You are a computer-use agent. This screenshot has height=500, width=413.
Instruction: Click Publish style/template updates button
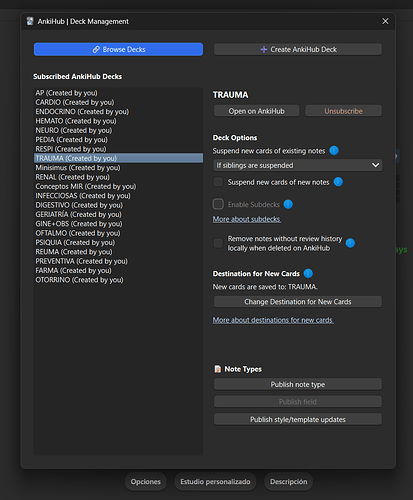click(x=298, y=419)
